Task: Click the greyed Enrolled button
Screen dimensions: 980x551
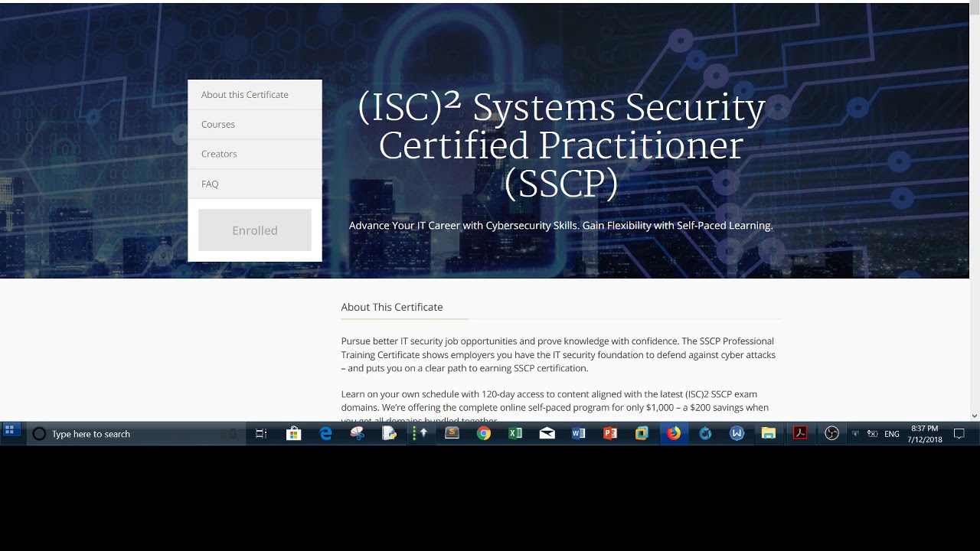Action: coord(255,230)
